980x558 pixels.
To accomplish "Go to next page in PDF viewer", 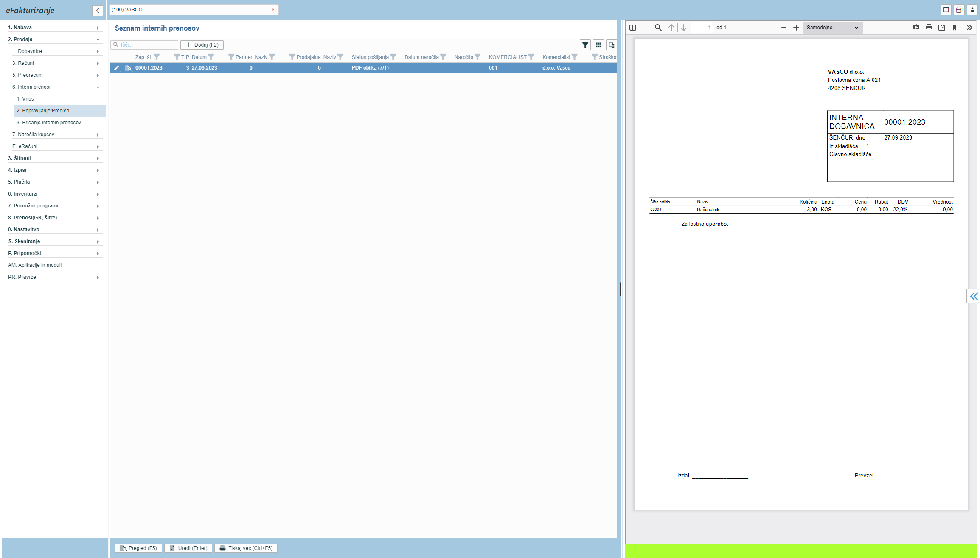I will tap(684, 28).
